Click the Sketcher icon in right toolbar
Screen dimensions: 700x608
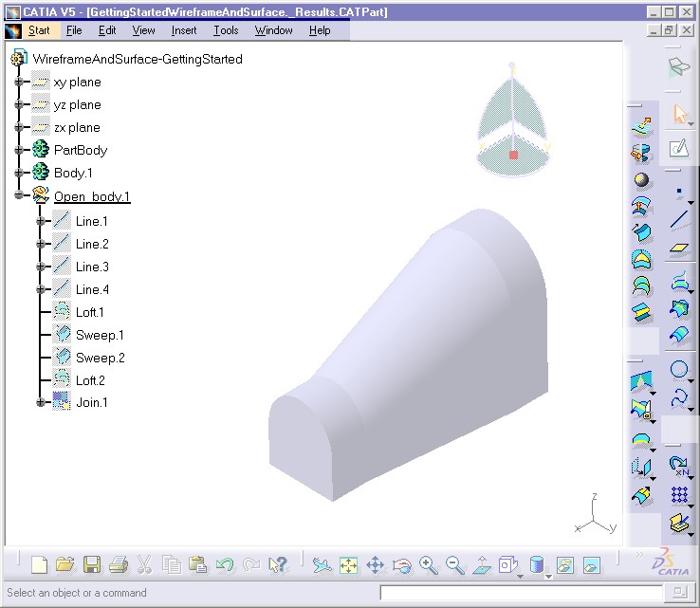click(x=679, y=148)
